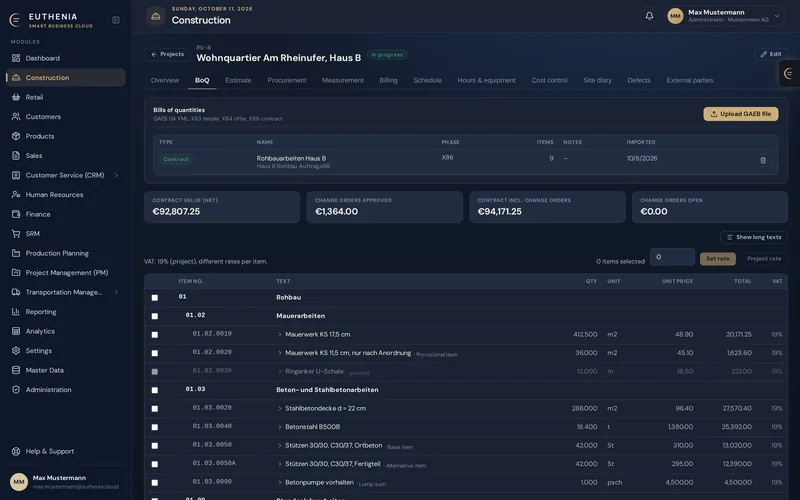Open Human Resources icon
Viewport: 800px width, 500px height.
(x=16, y=194)
